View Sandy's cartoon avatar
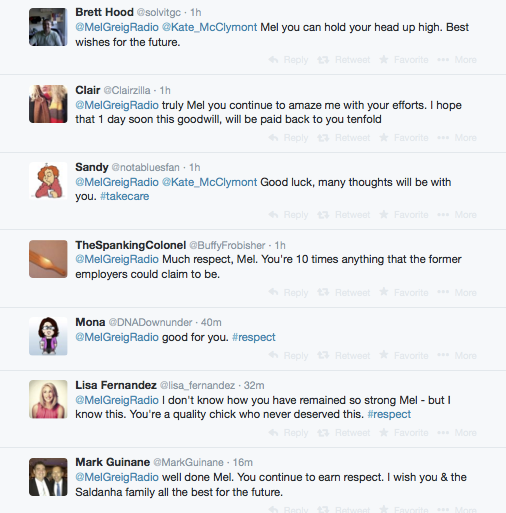506x513 pixels. pos(48,181)
